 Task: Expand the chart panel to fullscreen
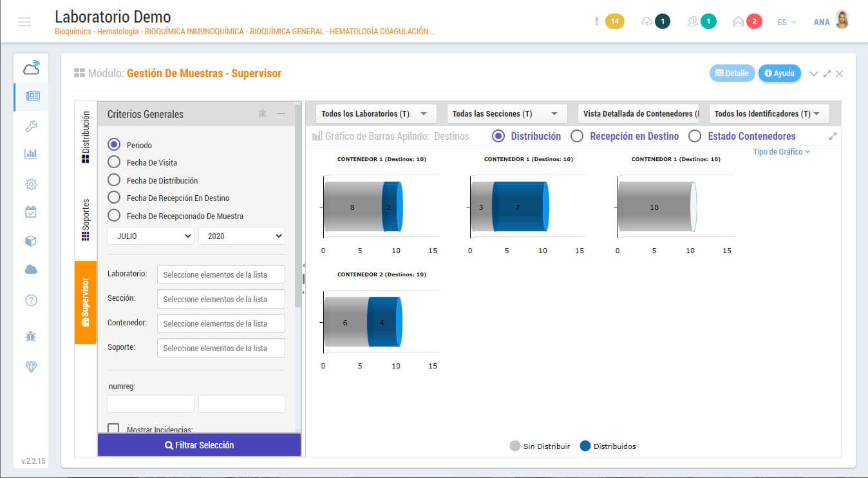point(833,136)
